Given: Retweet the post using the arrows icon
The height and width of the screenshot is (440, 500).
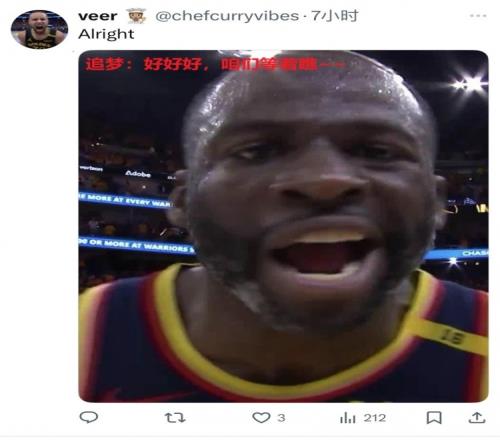Looking at the screenshot, I should tap(175, 418).
